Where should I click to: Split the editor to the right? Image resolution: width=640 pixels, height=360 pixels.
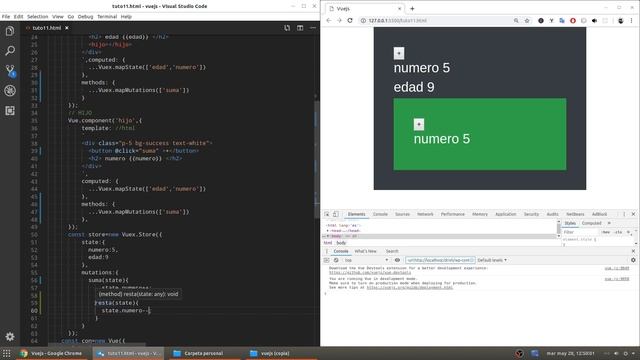tap(300, 28)
